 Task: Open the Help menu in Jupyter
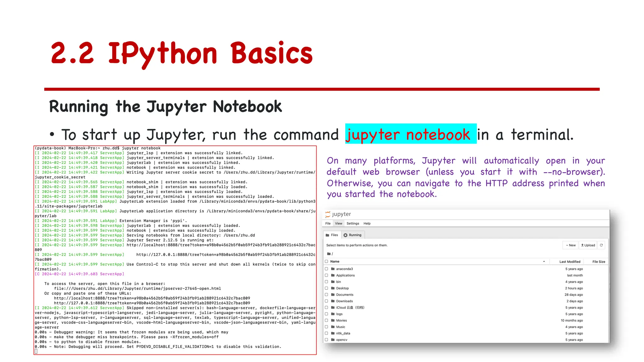pos(367,223)
